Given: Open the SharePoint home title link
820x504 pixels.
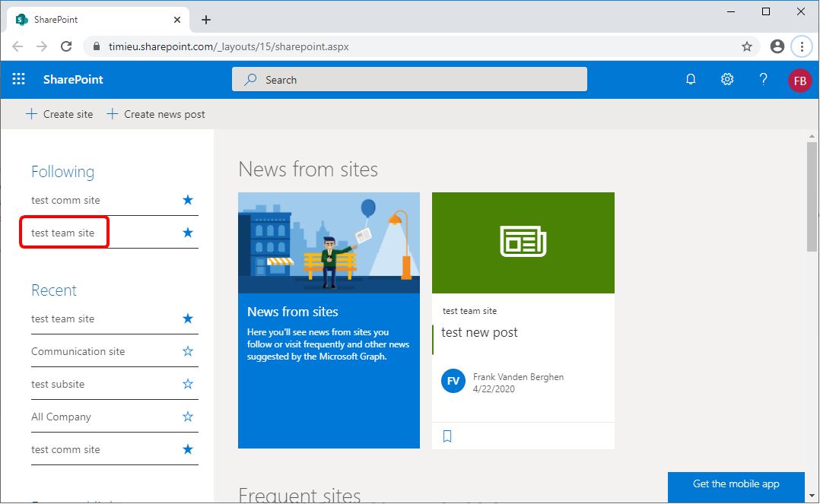Looking at the screenshot, I should [73, 80].
